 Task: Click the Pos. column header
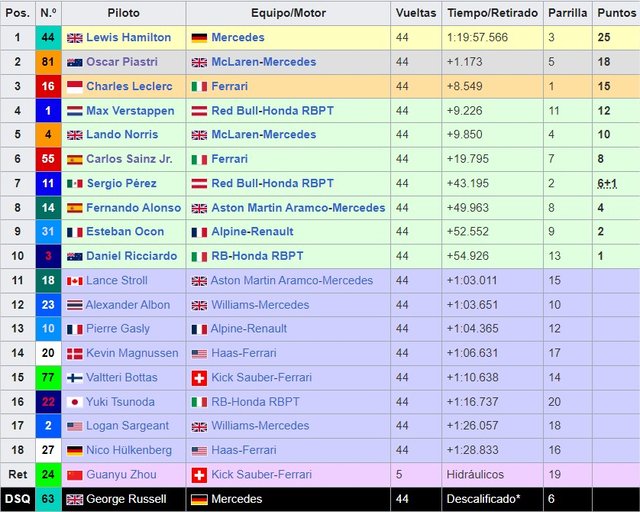pos(18,13)
